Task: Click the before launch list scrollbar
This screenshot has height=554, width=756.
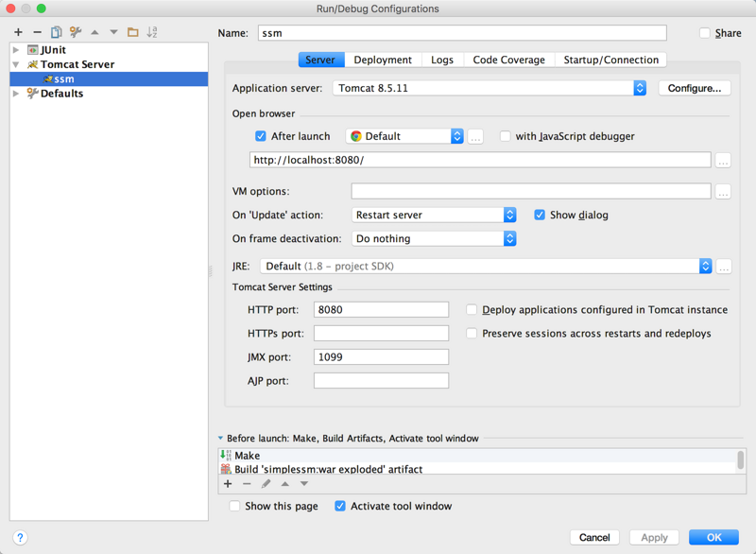Action: coord(741,459)
